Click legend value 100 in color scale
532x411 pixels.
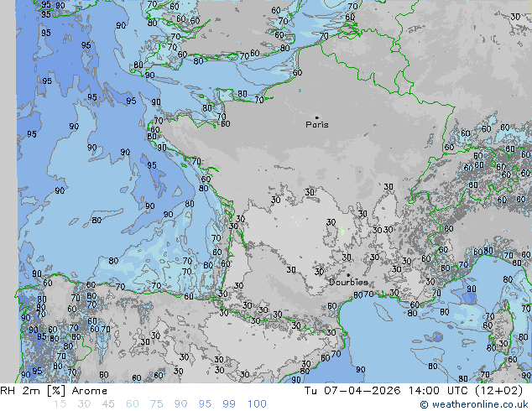pyautogui.click(x=257, y=404)
